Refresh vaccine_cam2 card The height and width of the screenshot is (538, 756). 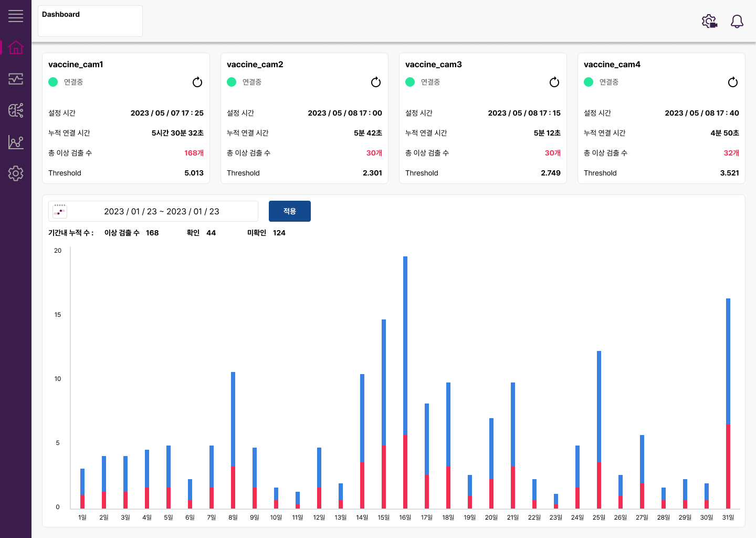(x=376, y=82)
